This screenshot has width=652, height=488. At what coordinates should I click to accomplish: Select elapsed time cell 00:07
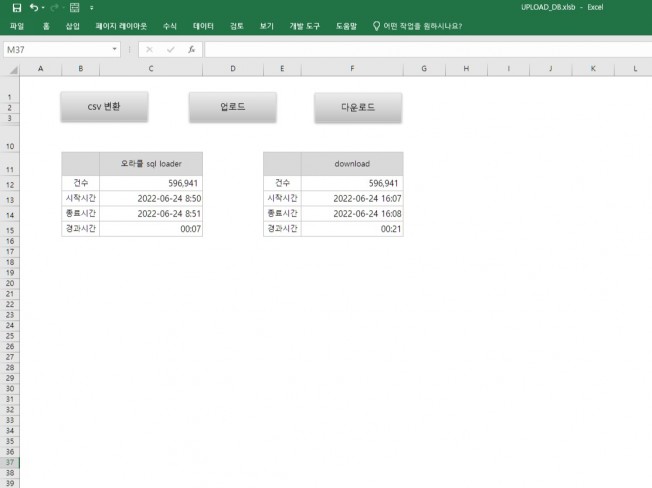point(151,229)
